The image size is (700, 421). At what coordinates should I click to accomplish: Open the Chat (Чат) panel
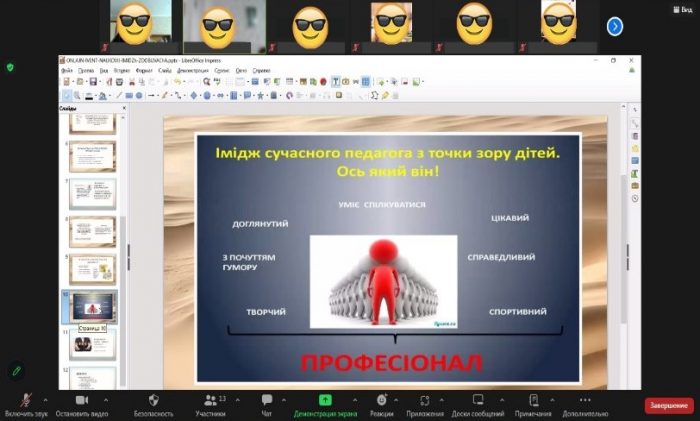coord(267,400)
